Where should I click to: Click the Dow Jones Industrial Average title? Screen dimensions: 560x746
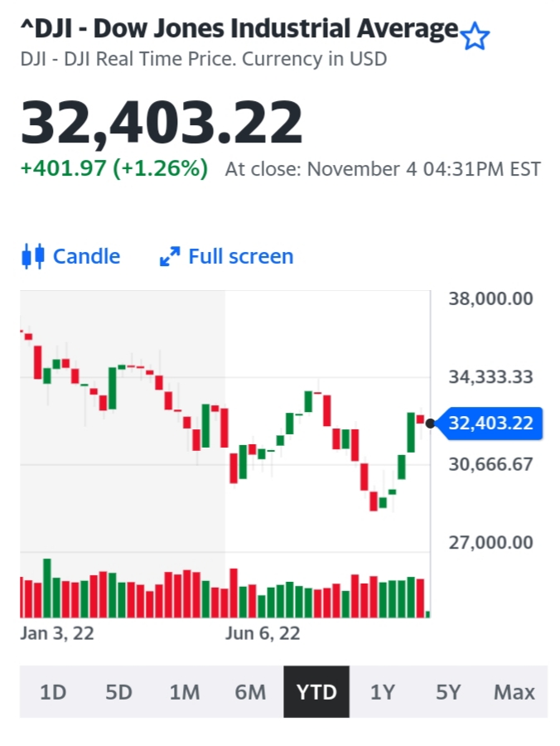(x=239, y=30)
